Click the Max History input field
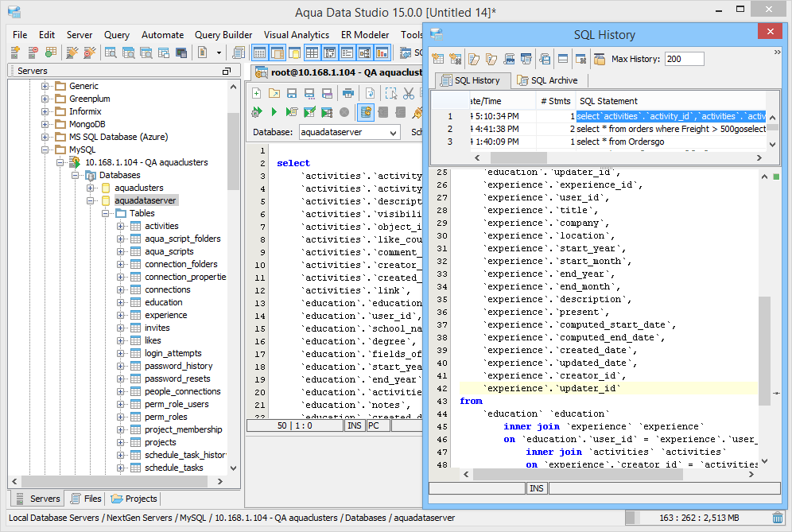This screenshot has width=792, height=532. (684, 59)
